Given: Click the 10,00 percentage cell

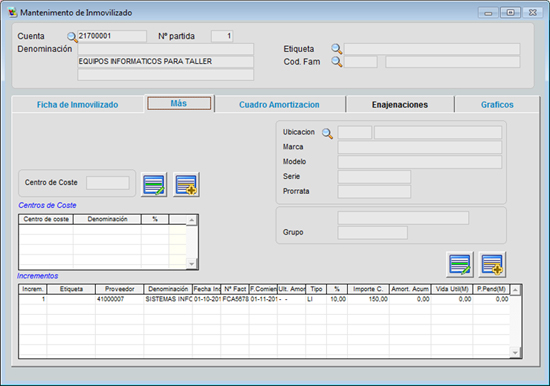Looking at the screenshot, I should [x=337, y=299].
